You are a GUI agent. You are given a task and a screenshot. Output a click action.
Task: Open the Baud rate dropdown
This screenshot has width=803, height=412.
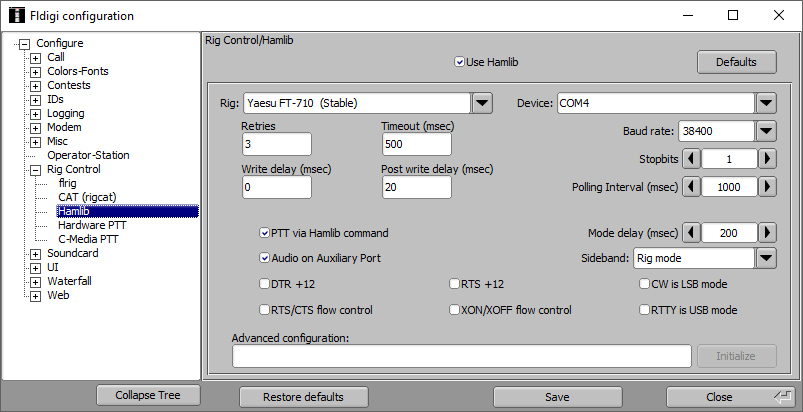tap(766, 131)
